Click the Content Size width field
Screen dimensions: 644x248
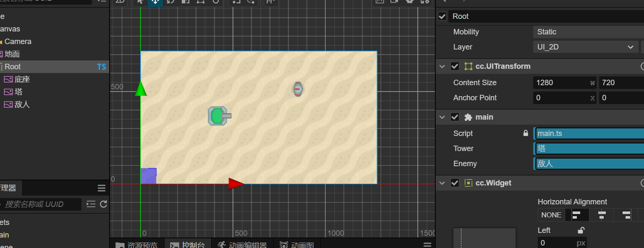point(560,83)
